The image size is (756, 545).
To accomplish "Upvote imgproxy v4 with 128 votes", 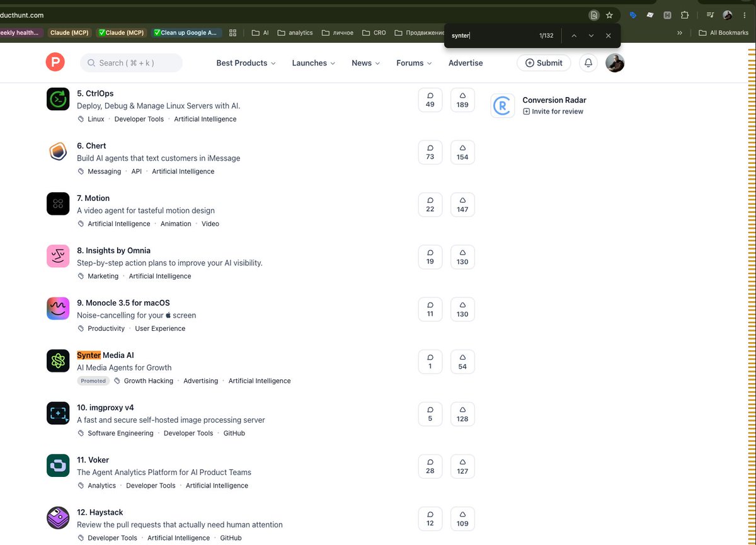I will (x=462, y=414).
